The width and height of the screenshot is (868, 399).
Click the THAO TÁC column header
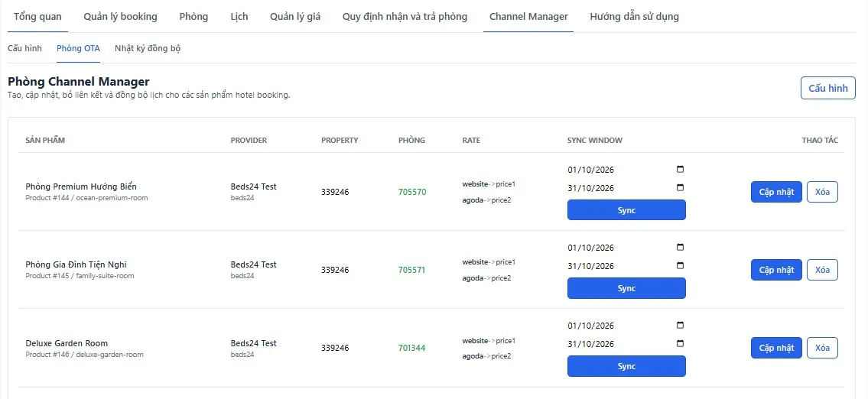point(820,140)
